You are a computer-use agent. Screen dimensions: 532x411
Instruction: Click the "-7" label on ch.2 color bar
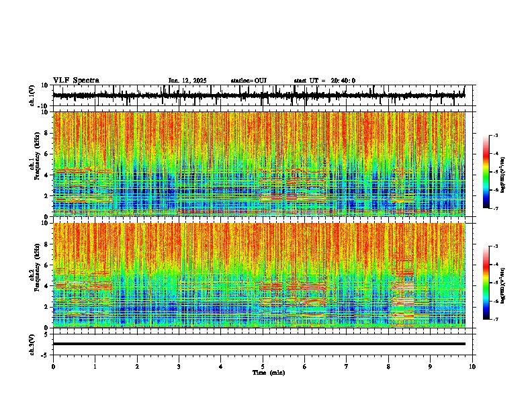[x=495, y=319]
